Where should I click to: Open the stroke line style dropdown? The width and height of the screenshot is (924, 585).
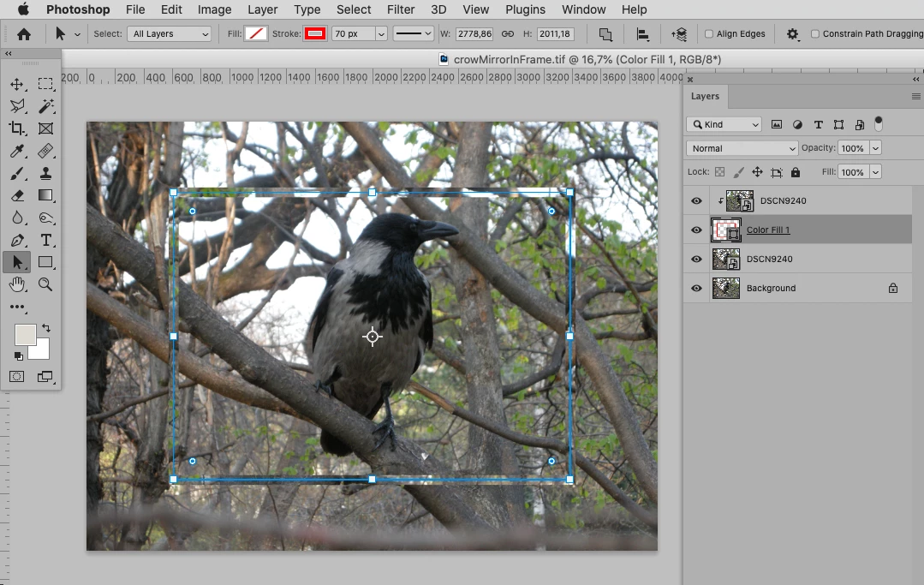413,33
